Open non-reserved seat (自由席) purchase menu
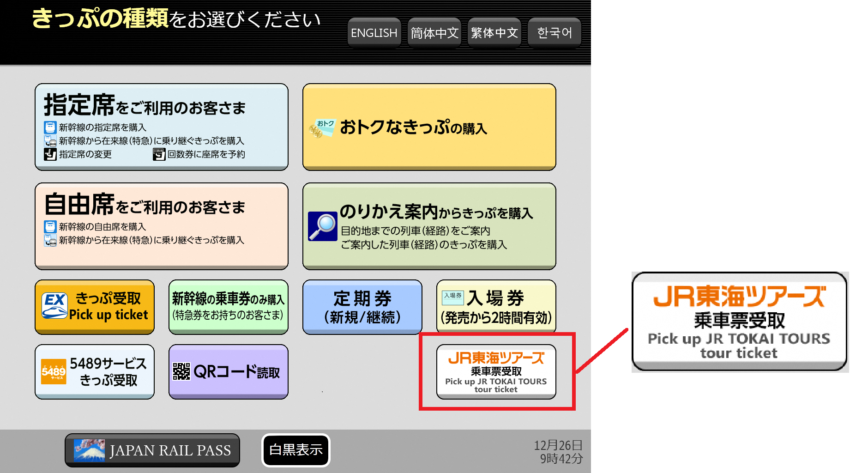Screen dimensions: 868x473 pos(161,226)
